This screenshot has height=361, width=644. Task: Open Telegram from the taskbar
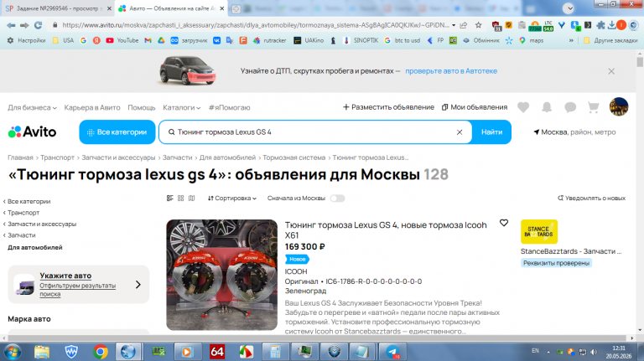pyautogui.click(x=392, y=352)
